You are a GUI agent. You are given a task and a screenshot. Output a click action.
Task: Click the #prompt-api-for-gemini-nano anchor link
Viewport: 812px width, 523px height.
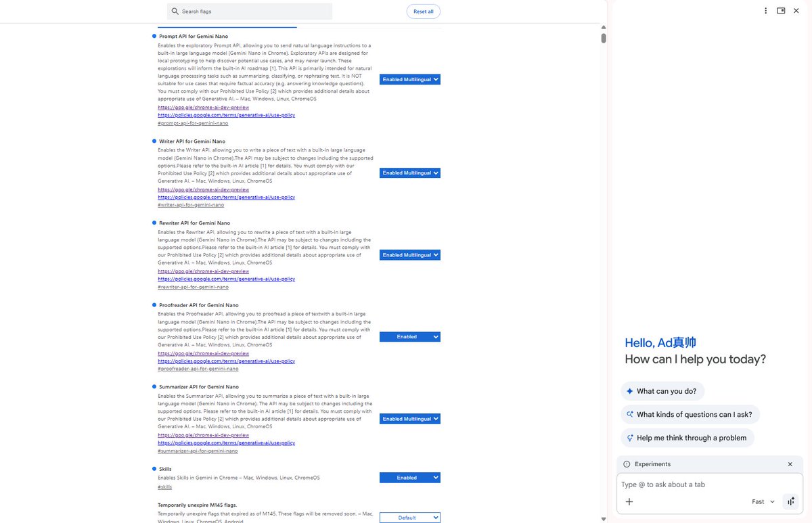(193, 123)
